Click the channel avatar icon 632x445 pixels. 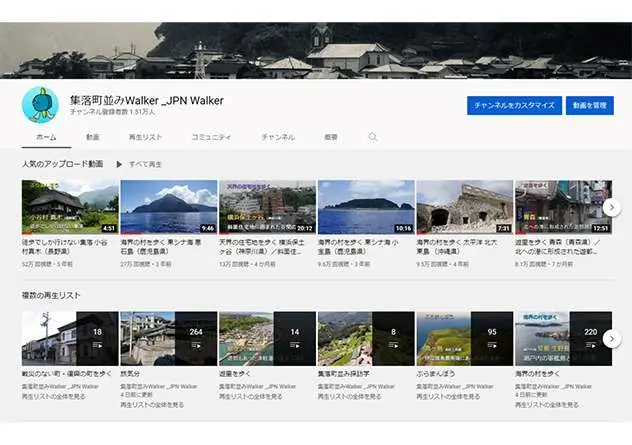click(42, 103)
